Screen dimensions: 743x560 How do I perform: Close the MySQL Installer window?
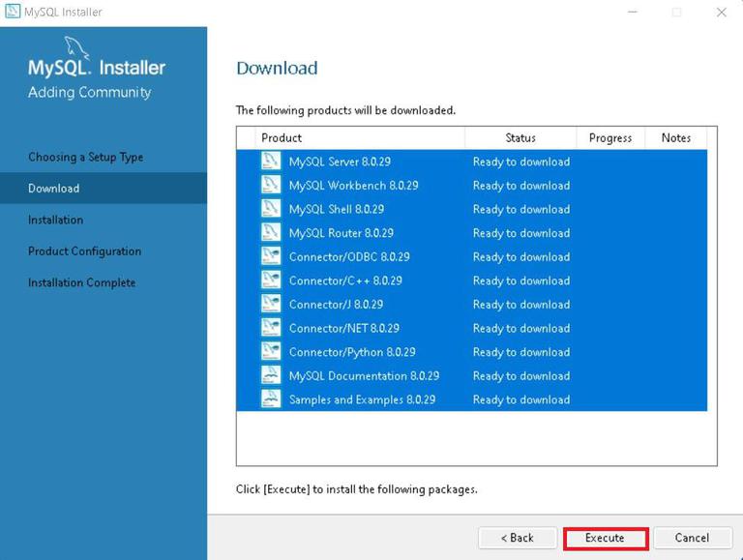pyautogui.click(x=721, y=12)
